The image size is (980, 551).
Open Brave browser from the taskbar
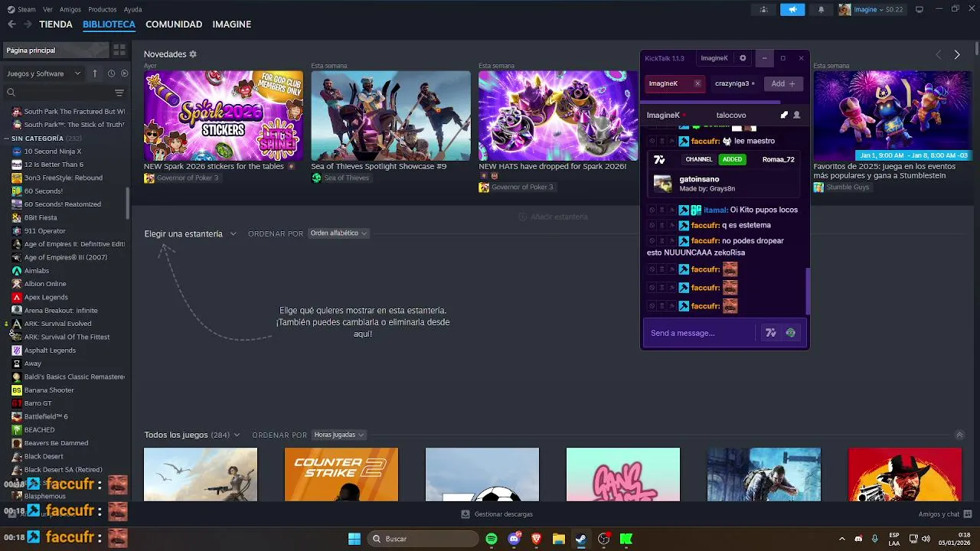pos(537,539)
